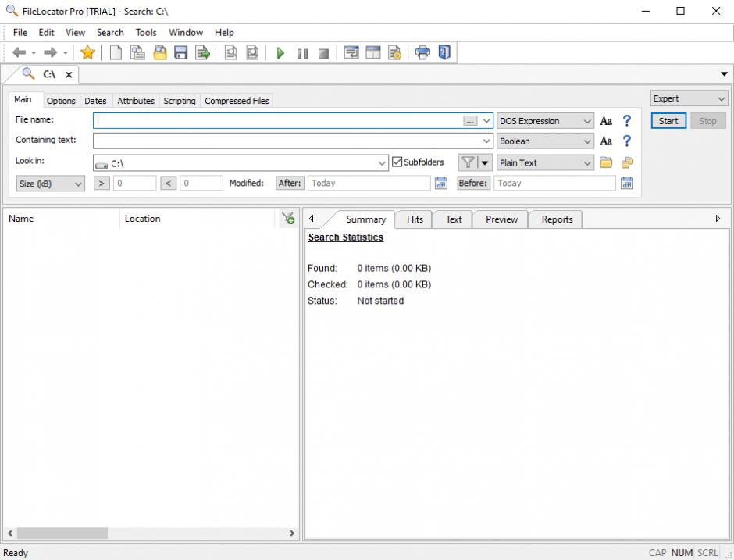Open the tab list arrow at far right
The image size is (734, 560).
click(724, 74)
